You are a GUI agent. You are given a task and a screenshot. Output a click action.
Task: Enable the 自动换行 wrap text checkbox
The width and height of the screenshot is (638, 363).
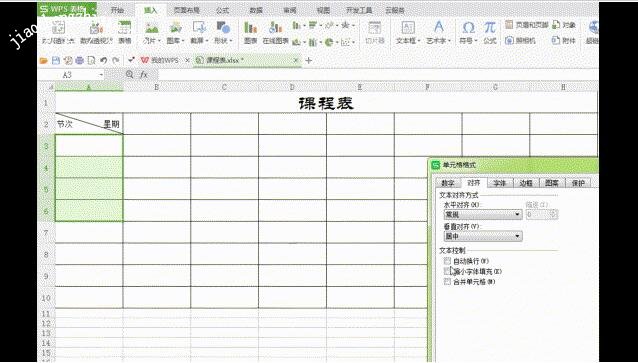point(448,260)
